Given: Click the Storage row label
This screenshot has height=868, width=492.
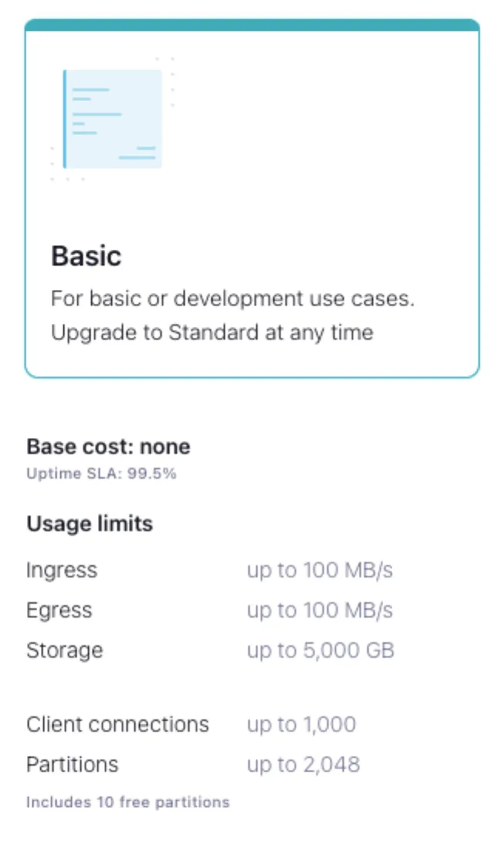Looking at the screenshot, I should (65, 651).
